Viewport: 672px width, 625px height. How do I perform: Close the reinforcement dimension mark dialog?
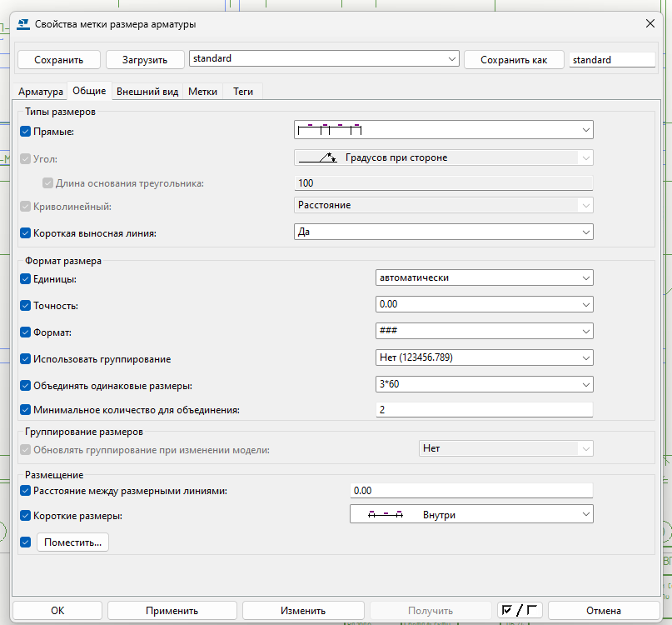pyautogui.click(x=649, y=24)
